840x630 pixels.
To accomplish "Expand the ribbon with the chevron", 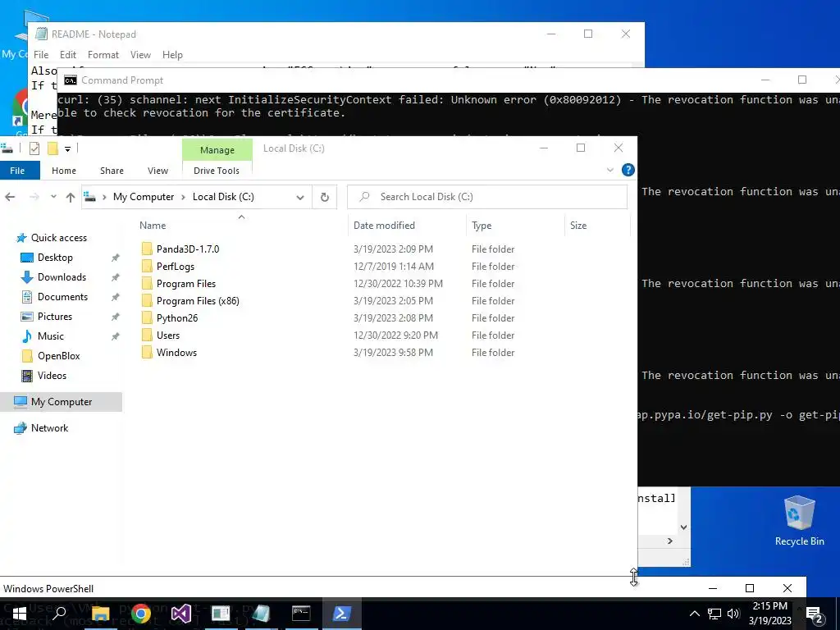I will point(609,170).
